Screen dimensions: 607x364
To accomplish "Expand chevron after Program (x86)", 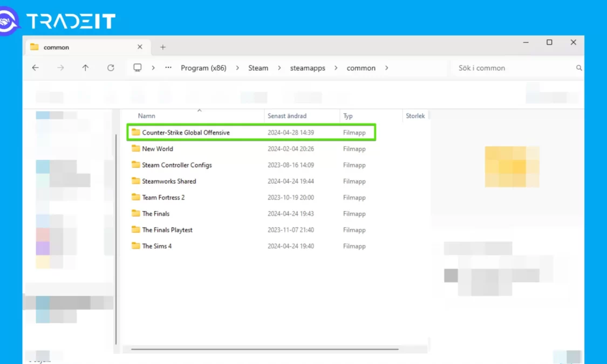I will coord(237,68).
